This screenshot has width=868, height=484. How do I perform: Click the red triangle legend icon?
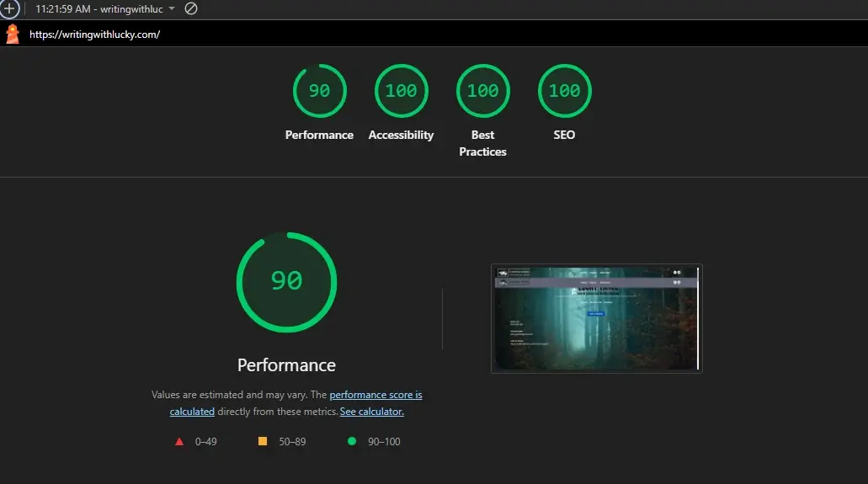tap(178, 441)
